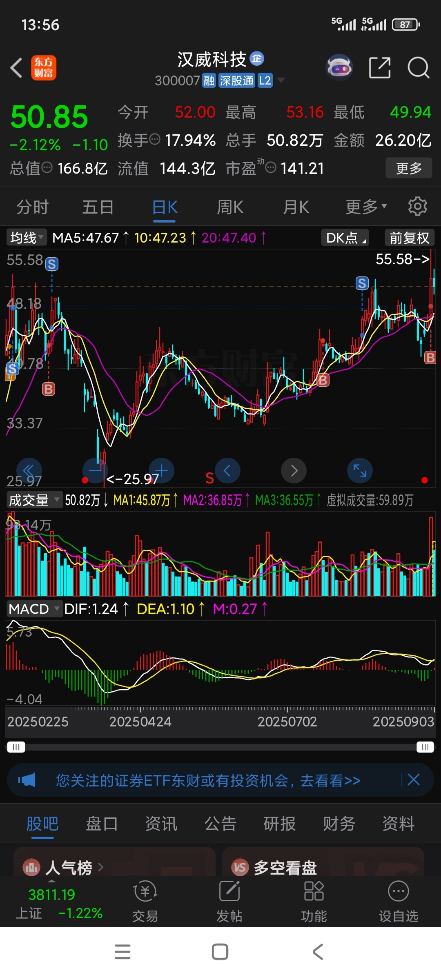Tap Android home square button
The width and height of the screenshot is (441, 980).
tap(220, 952)
